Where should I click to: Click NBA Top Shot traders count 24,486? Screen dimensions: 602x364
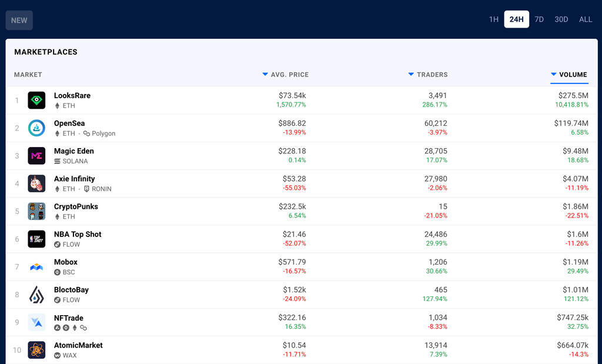click(x=436, y=234)
